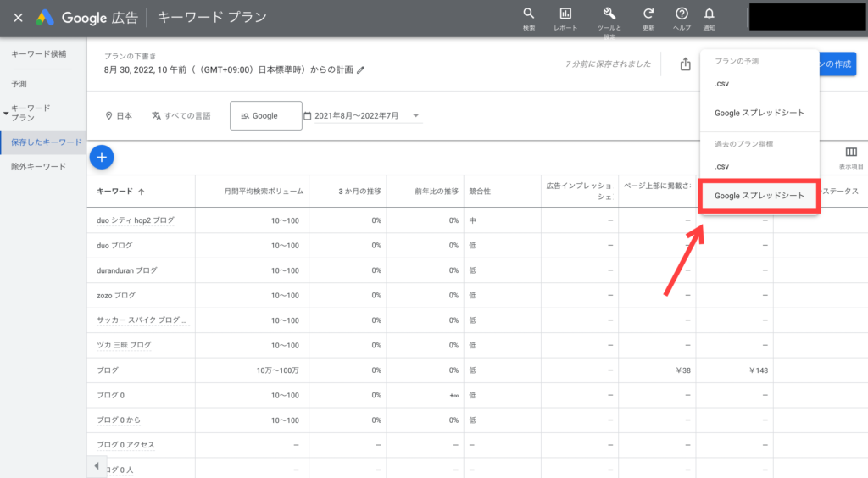868x478 pixels.
Task: Edit plan name with pencil icon
Action: (361, 69)
